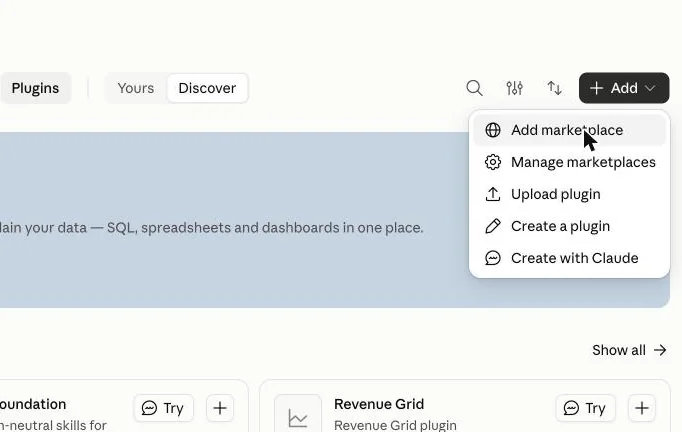Click plus button on Foundation card
Image resolution: width=682 pixels, height=432 pixels.
(220, 408)
